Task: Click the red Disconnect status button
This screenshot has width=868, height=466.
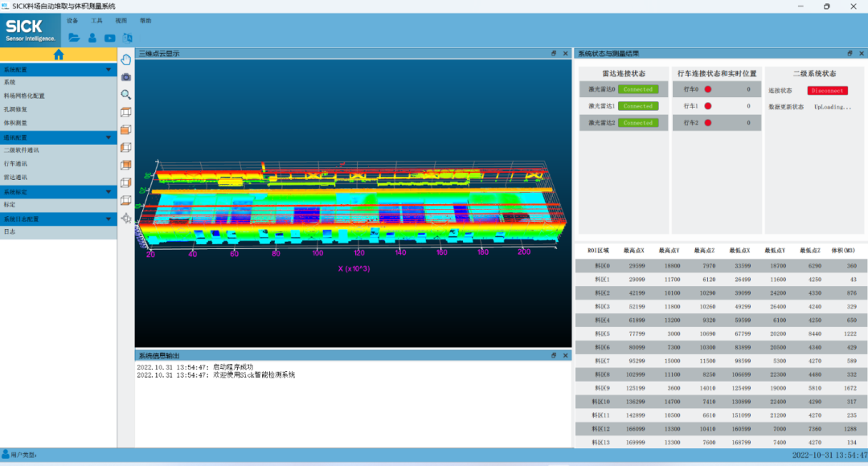Action: tap(827, 90)
